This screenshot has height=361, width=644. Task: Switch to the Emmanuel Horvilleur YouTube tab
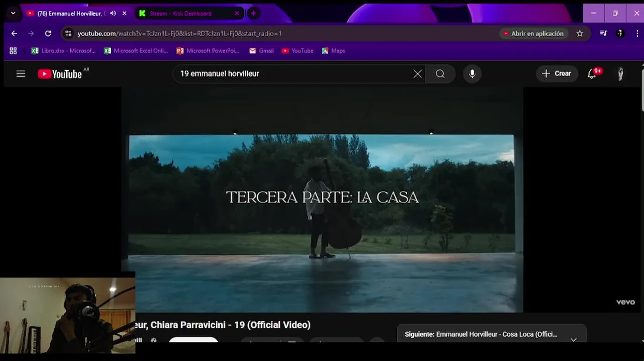pyautogui.click(x=71, y=14)
